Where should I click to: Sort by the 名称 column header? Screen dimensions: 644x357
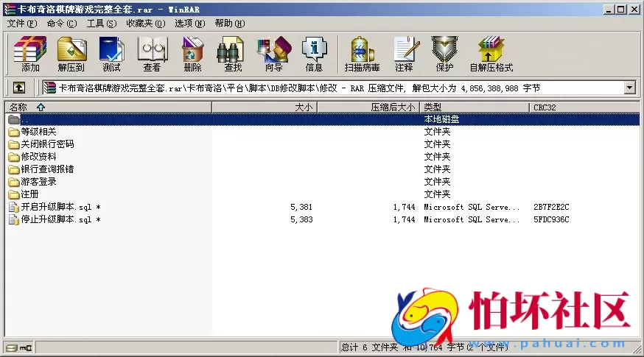[x=108, y=107]
